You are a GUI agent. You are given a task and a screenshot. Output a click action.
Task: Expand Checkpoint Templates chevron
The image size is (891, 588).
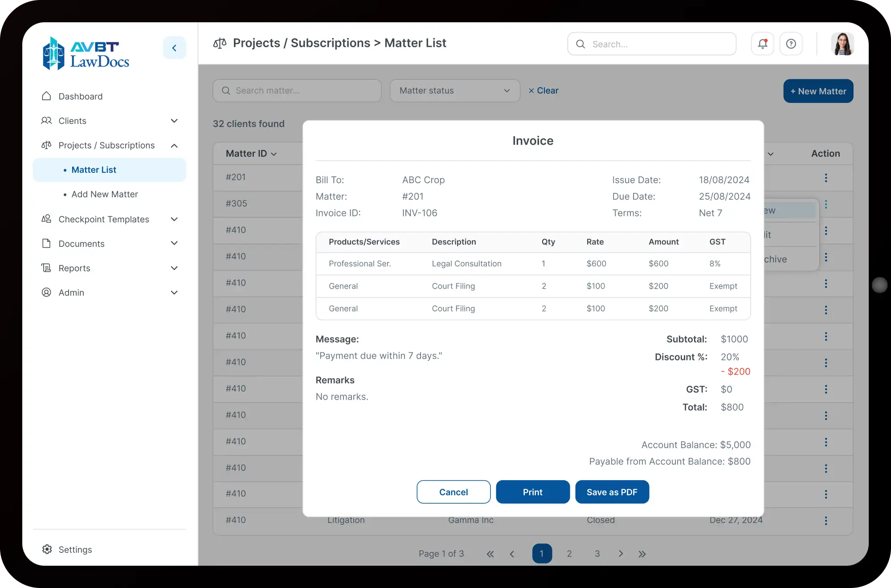pos(174,219)
